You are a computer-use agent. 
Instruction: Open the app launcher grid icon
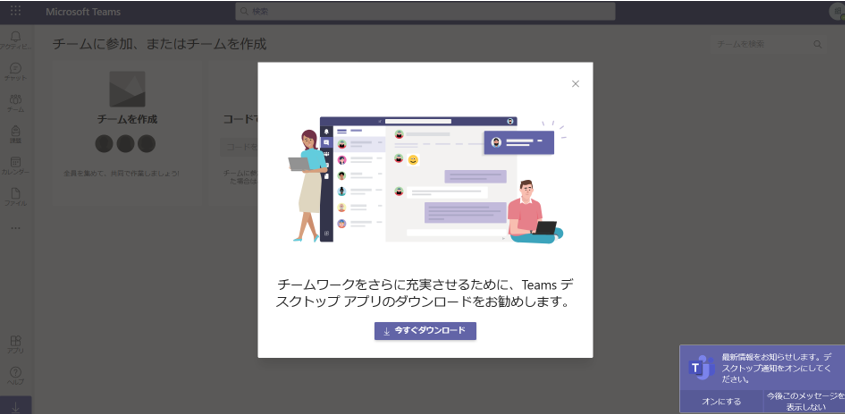click(16, 11)
